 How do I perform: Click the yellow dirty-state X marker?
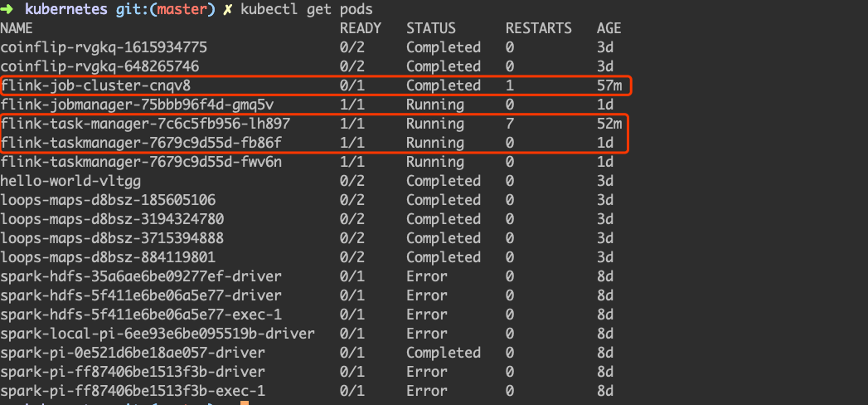(227, 10)
